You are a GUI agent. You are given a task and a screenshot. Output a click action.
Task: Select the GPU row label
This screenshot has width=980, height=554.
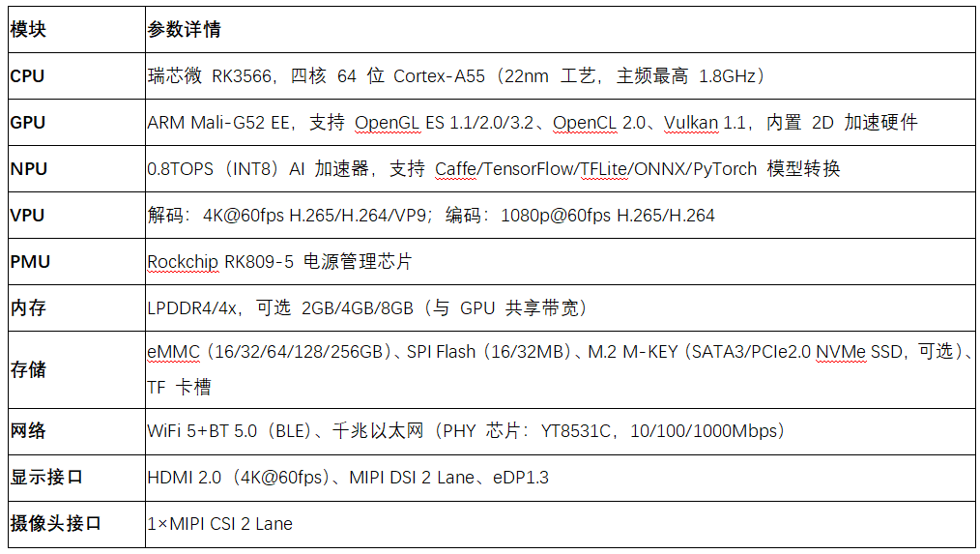click(x=27, y=123)
